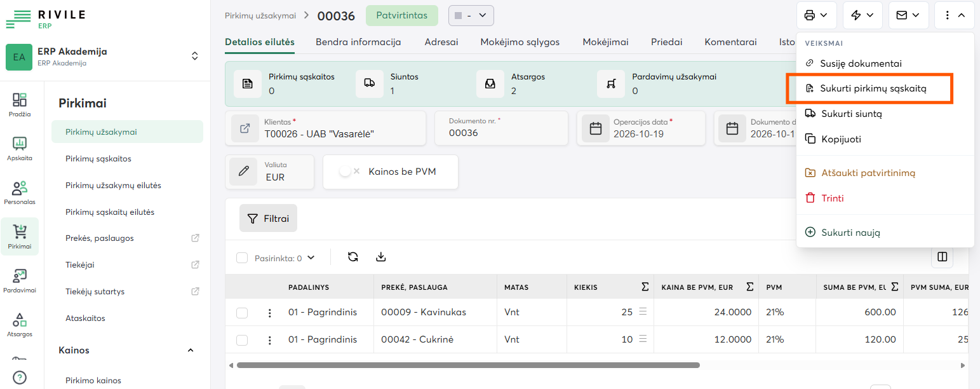This screenshot has height=389, width=980.
Task: Select the Kavinukas row checkbox
Action: pyautogui.click(x=242, y=313)
